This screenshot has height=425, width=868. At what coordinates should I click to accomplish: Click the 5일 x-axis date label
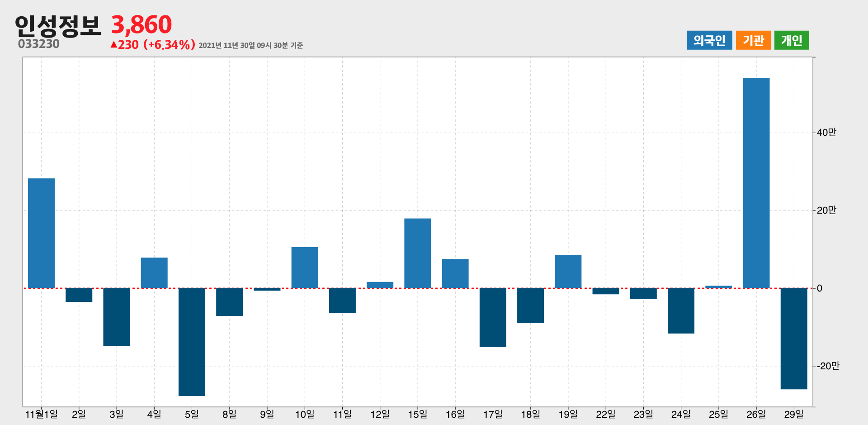pos(192,414)
